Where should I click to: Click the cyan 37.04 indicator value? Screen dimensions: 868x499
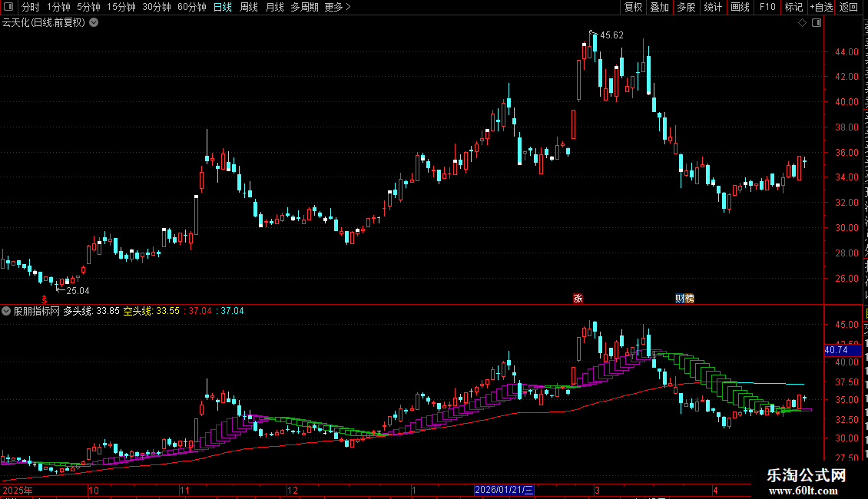pyautogui.click(x=232, y=311)
